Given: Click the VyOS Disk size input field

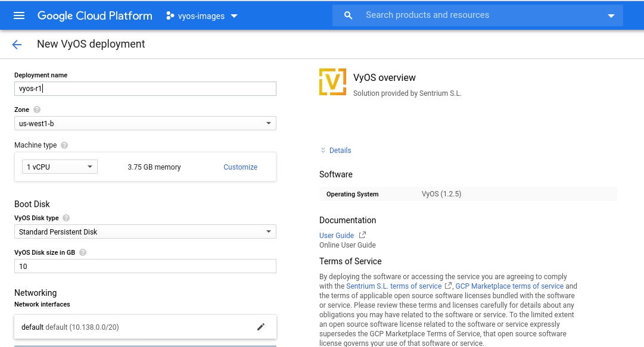Looking at the screenshot, I should [145, 266].
